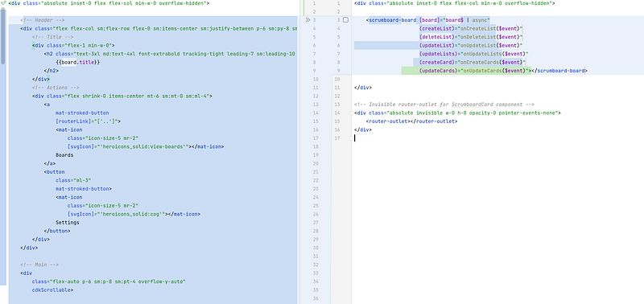
Task: Click the 'absolute invisible w-0 h-0' div line
Action: pyautogui.click(x=457, y=113)
